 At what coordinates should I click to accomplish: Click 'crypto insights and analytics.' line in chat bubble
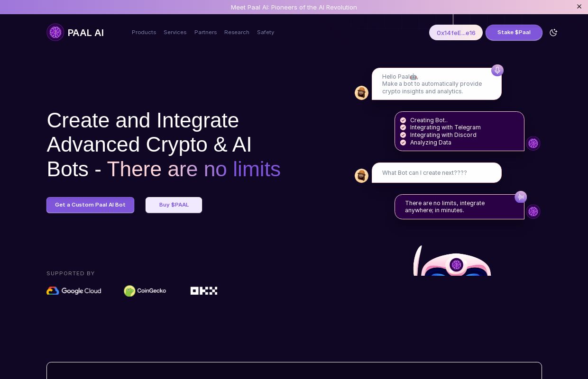point(423,91)
